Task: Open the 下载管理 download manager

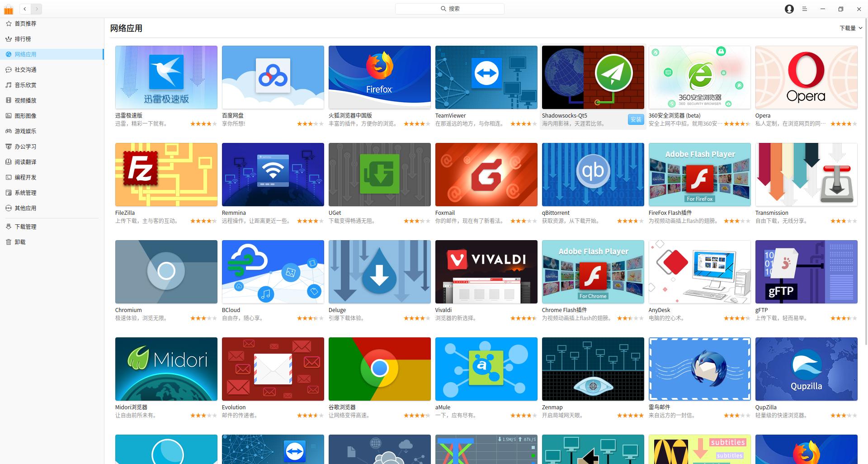Action: click(26, 227)
